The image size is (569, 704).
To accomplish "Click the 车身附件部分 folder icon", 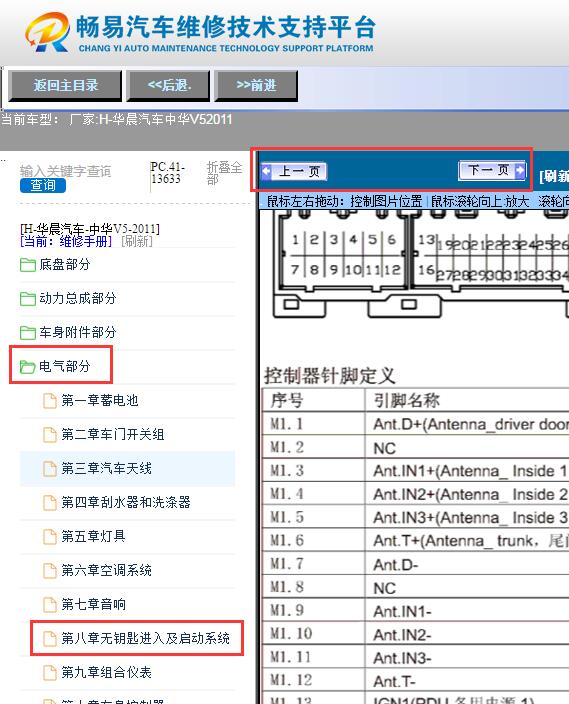I will (28, 333).
